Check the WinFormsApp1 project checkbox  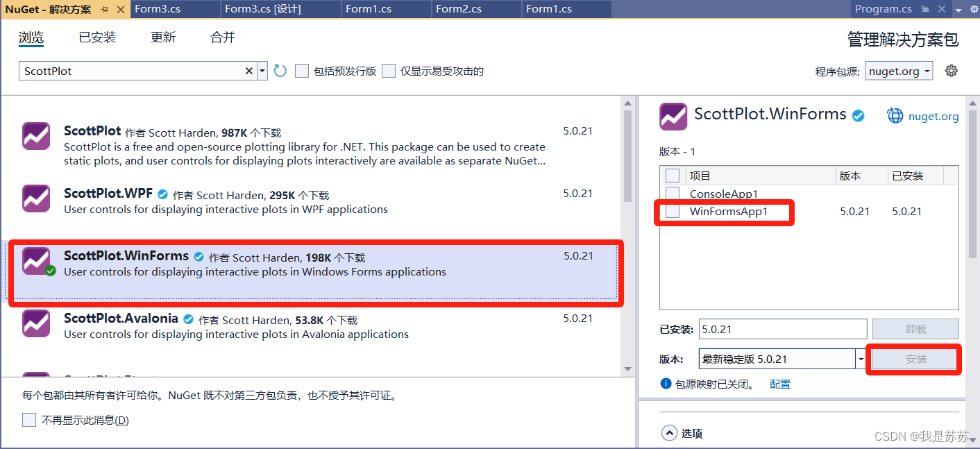[x=673, y=211]
